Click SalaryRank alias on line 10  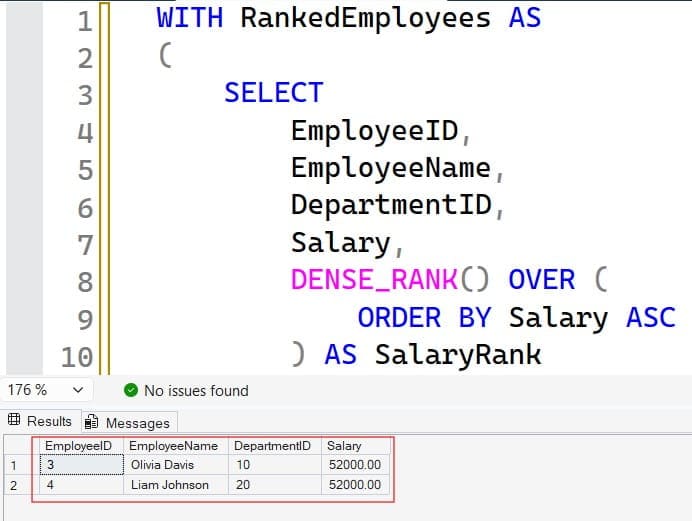(458, 355)
